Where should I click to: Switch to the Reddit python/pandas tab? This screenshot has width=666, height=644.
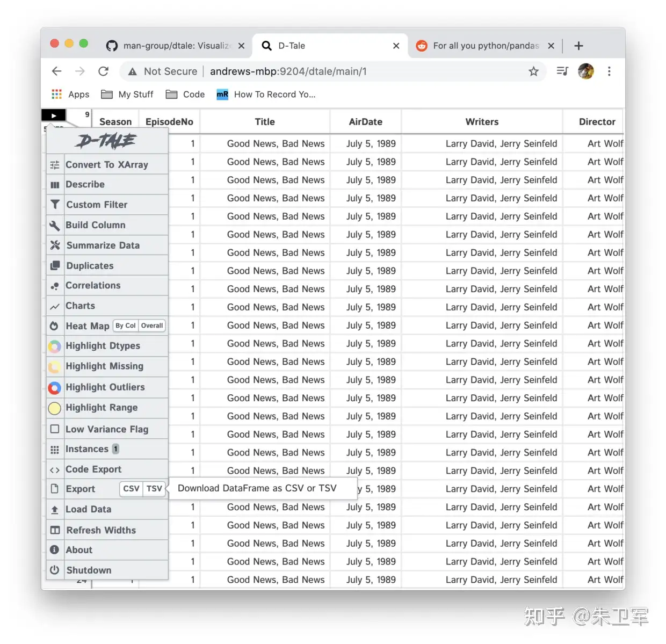pyautogui.click(x=485, y=46)
